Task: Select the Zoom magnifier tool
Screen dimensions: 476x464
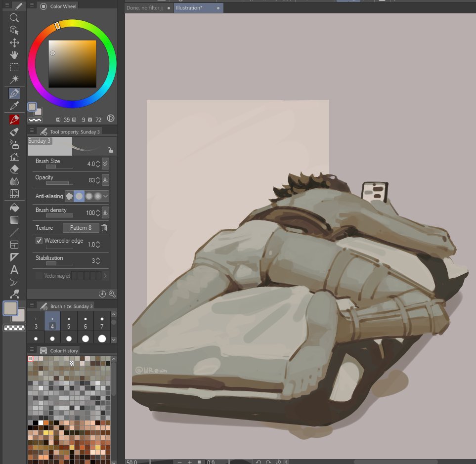Action: pos(14,18)
